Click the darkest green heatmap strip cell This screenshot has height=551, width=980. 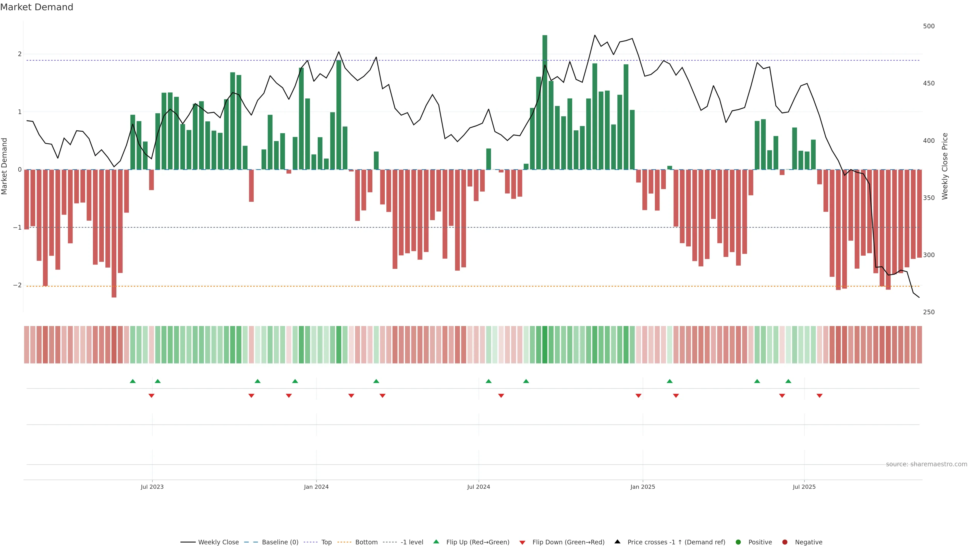coord(545,345)
